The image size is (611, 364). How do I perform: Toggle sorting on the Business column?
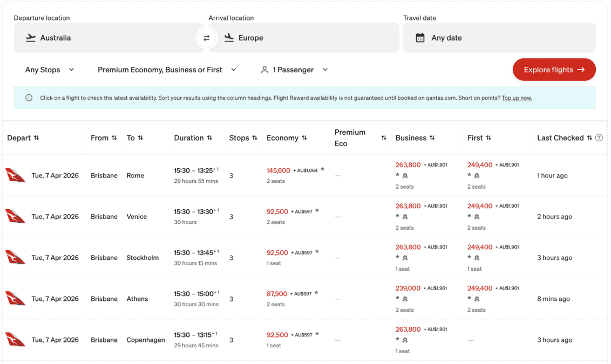415,138
